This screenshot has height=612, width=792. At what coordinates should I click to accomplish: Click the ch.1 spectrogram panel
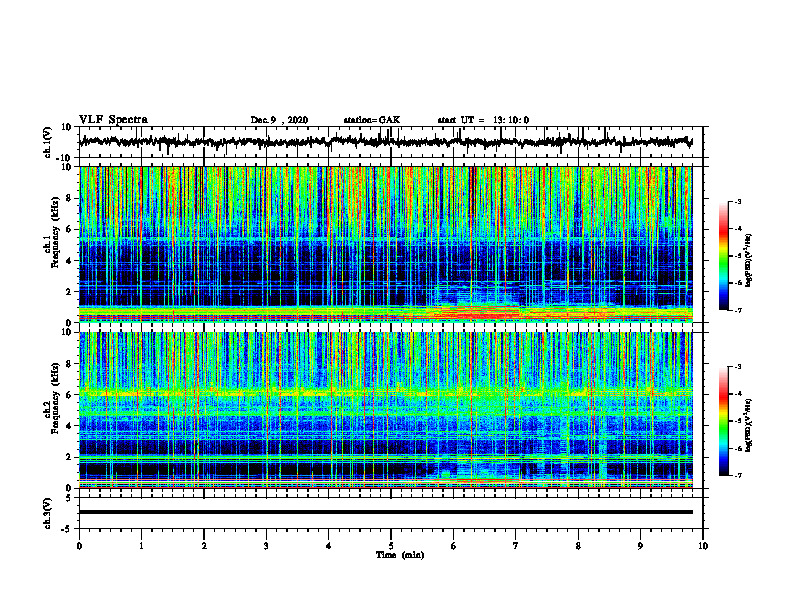(386, 244)
